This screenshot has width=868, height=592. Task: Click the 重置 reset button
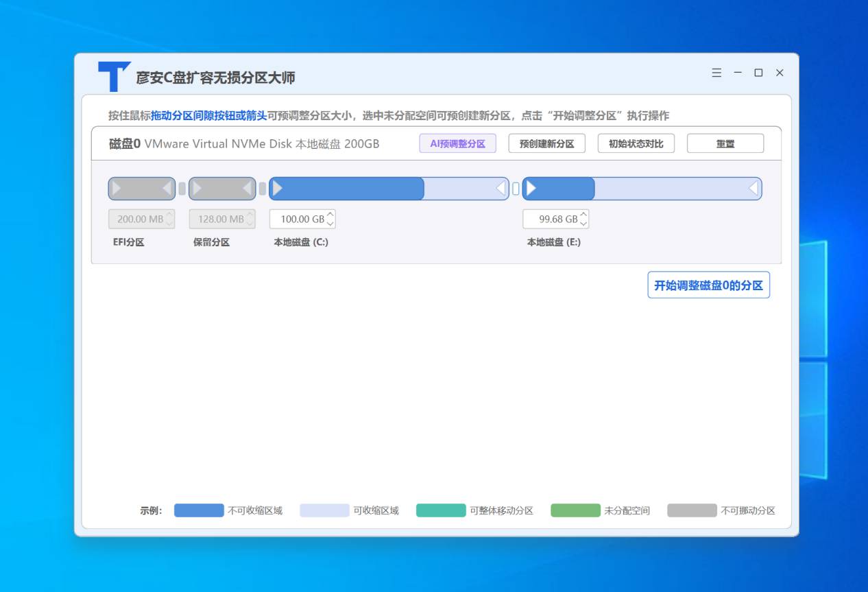pyautogui.click(x=725, y=143)
